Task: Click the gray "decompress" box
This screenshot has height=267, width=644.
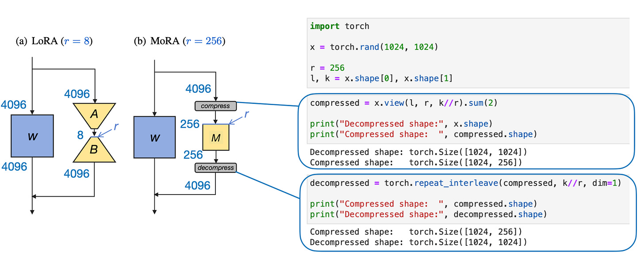Action: pos(216,168)
